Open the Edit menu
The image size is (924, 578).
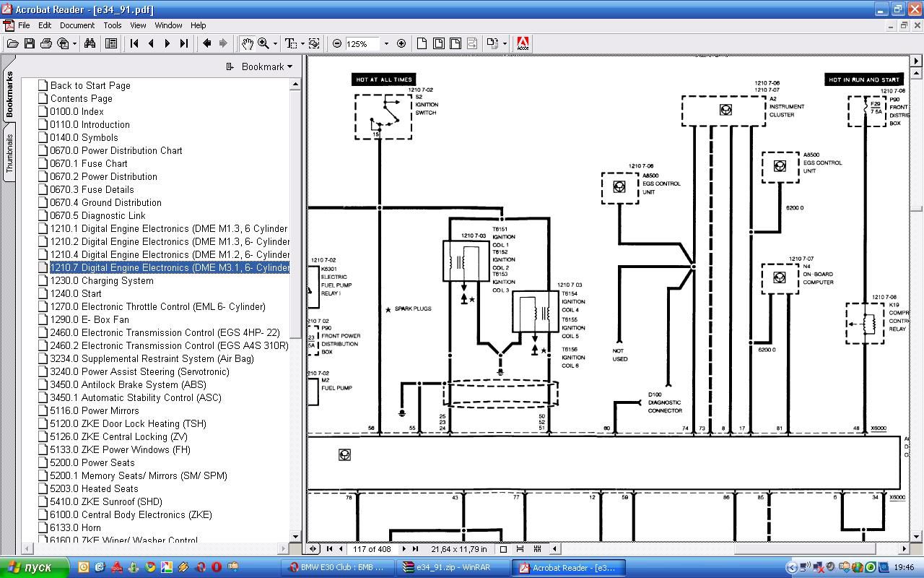[x=45, y=25]
